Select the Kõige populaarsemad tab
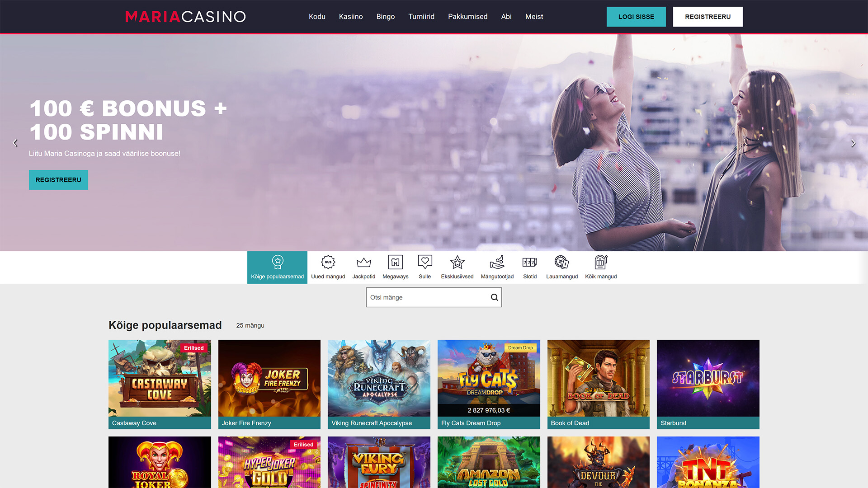868x488 pixels. coord(277,267)
